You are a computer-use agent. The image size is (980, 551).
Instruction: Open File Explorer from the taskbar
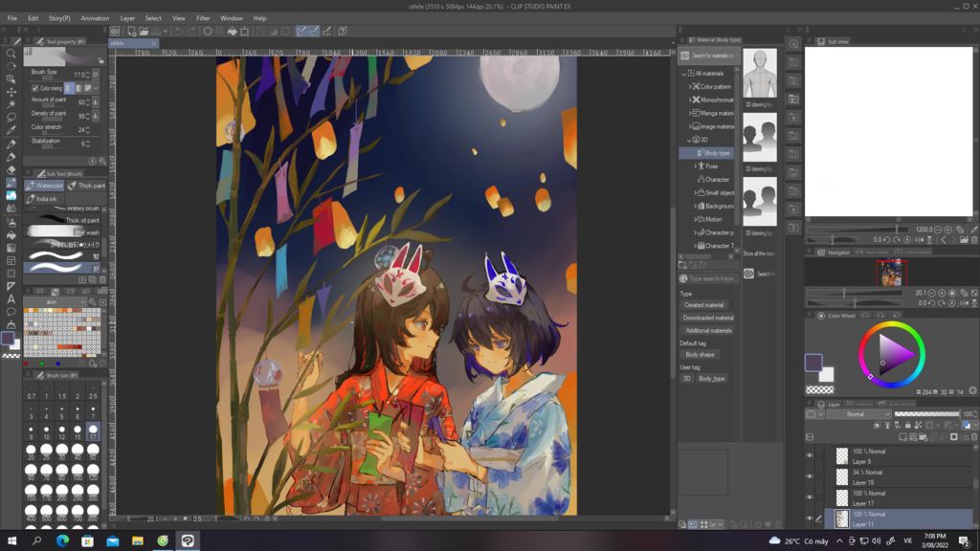pos(138,540)
